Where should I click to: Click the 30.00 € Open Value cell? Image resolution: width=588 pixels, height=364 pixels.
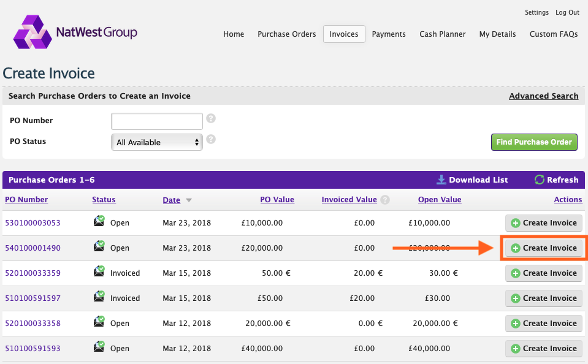pos(443,273)
